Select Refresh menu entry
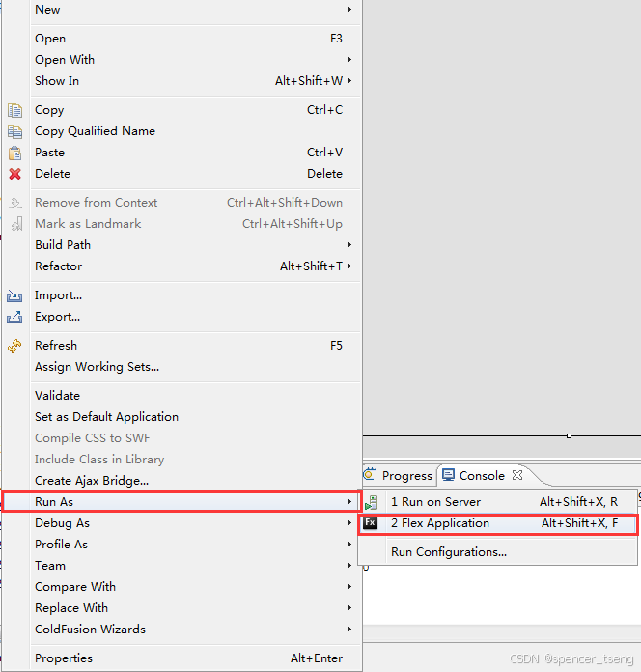 click(181, 346)
